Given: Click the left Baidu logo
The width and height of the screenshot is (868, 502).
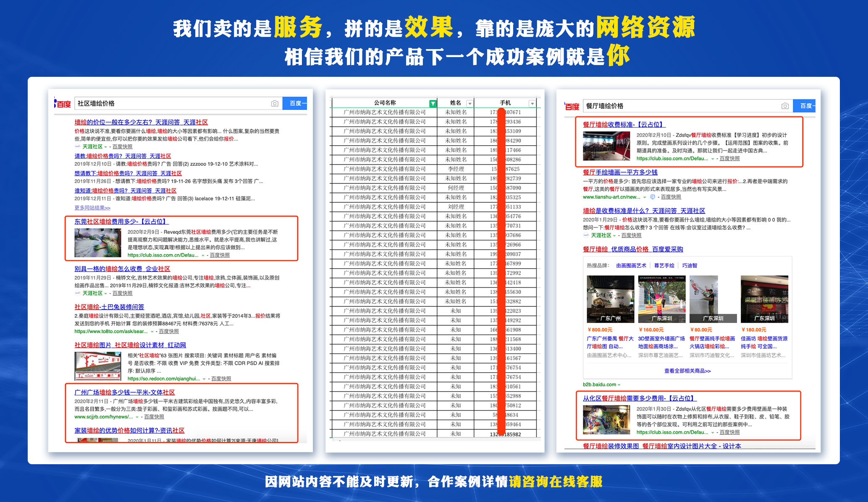Looking at the screenshot, I should pyautogui.click(x=63, y=104).
